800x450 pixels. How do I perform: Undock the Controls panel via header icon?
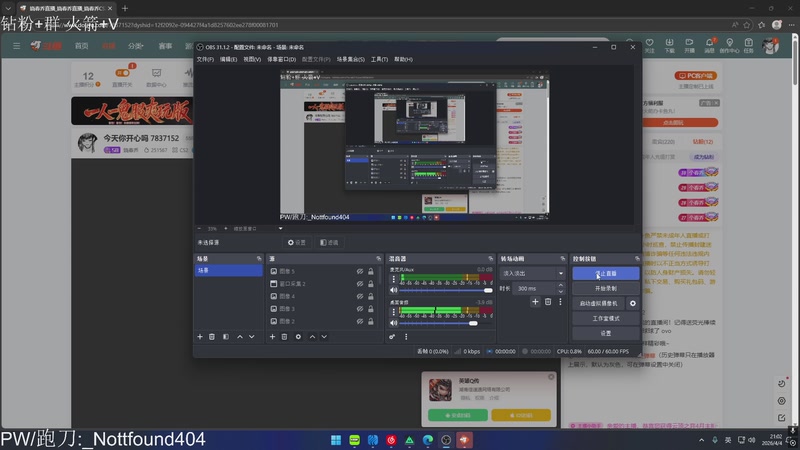click(637, 259)
